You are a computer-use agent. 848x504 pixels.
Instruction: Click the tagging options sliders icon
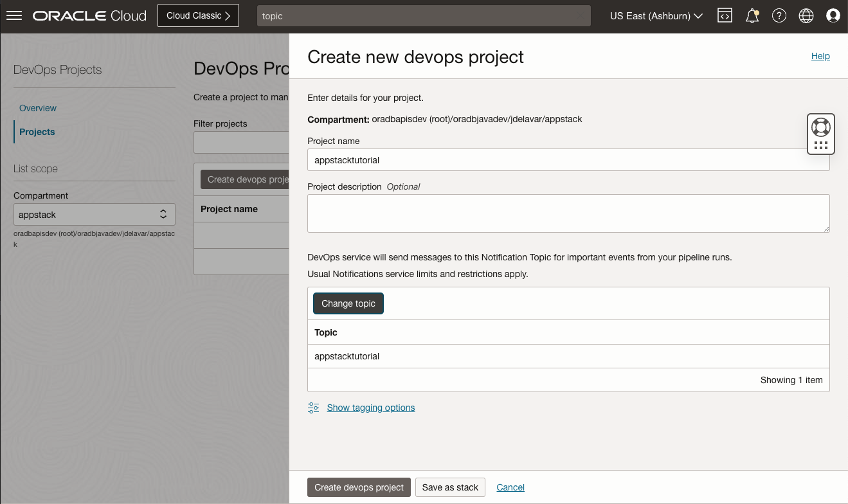[313, 408]
